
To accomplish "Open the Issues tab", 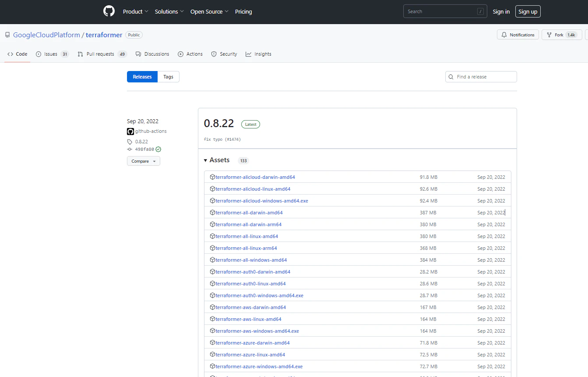I will pyautogui.click(x=53, y=54).
